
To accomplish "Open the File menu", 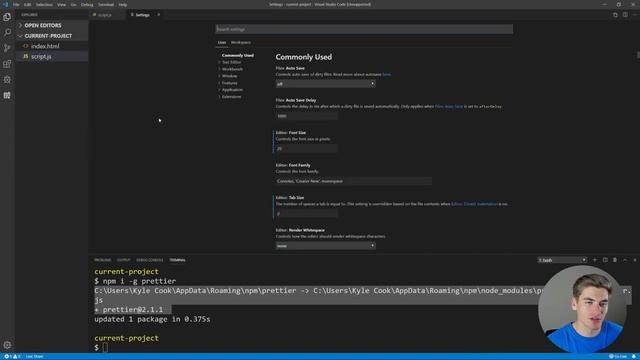I will [16, 4].
